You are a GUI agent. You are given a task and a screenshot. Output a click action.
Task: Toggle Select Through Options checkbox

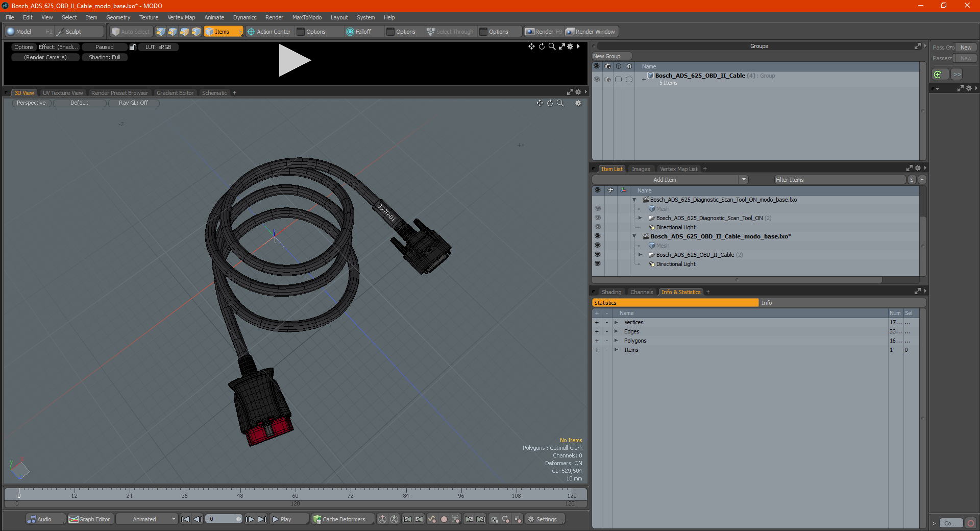tap(483, 32)
